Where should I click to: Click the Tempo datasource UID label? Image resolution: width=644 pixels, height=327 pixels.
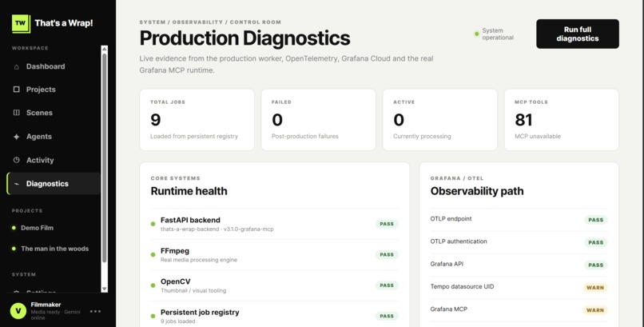(462, 286)
